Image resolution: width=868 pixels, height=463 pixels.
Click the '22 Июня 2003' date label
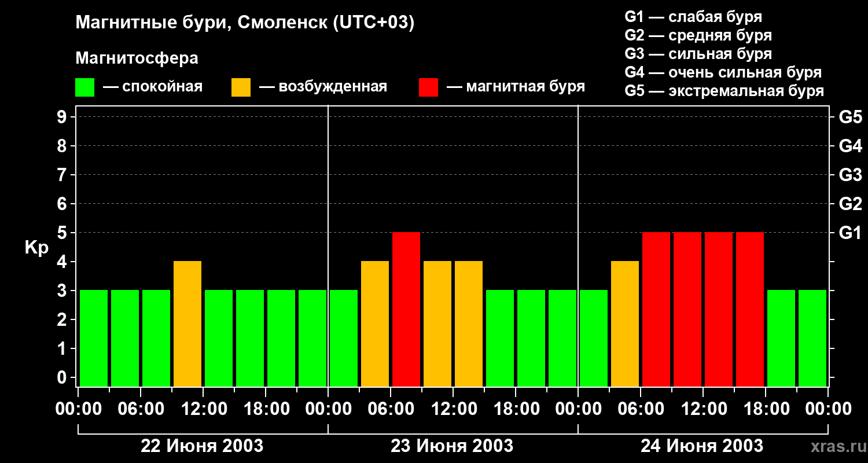[x=203, y=446]
